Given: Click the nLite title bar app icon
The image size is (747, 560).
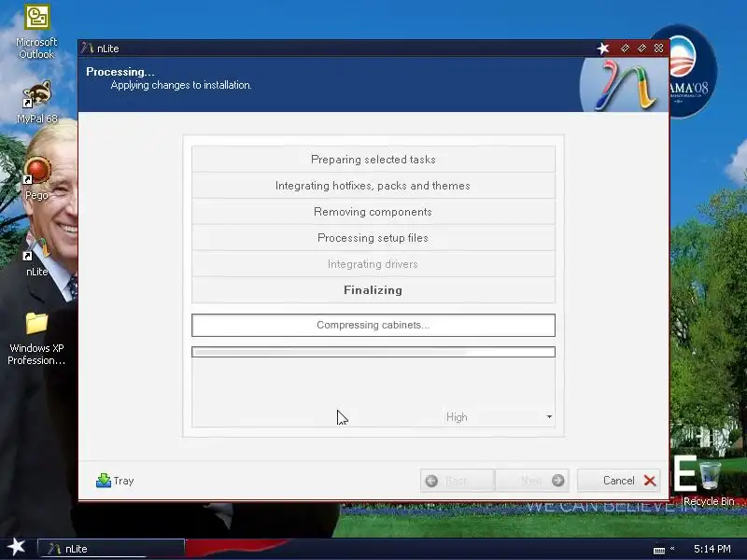Looking at the screenshot, I should click(87, 49).
